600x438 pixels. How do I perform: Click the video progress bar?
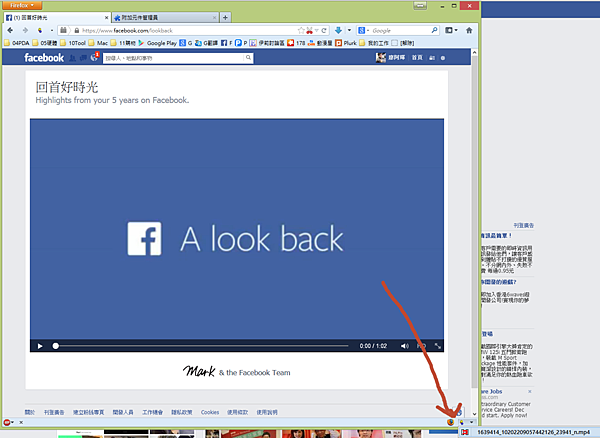click(x=201, y=346)
